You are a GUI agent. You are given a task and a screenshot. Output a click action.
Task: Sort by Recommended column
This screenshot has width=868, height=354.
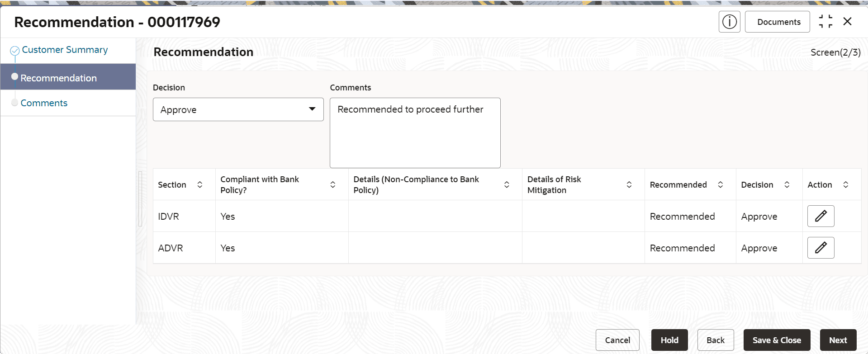[721, 184]
